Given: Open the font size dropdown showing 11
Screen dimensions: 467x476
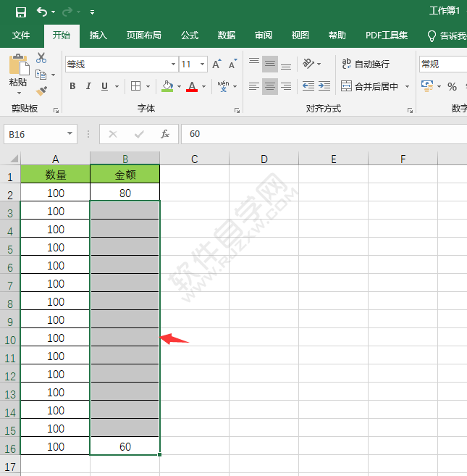Looking at the screenshot, I should (203, 64).
